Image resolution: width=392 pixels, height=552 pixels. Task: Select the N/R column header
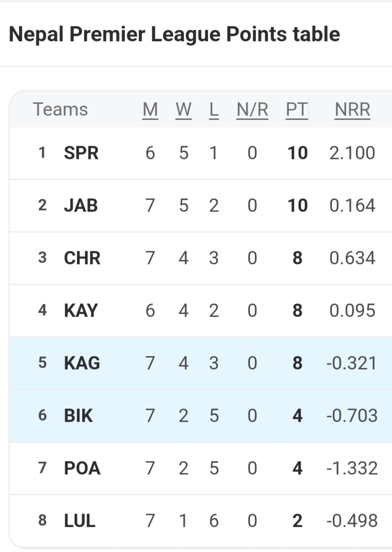click(252, 109)
